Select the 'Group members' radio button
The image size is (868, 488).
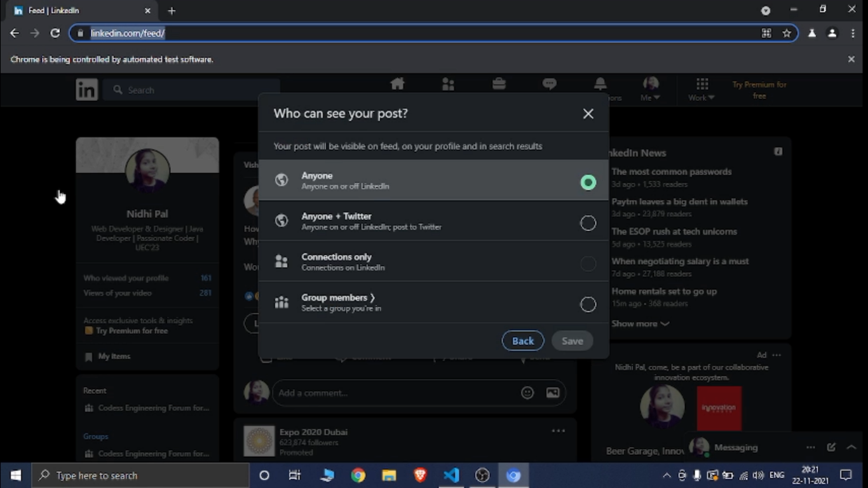click(588, 304)
